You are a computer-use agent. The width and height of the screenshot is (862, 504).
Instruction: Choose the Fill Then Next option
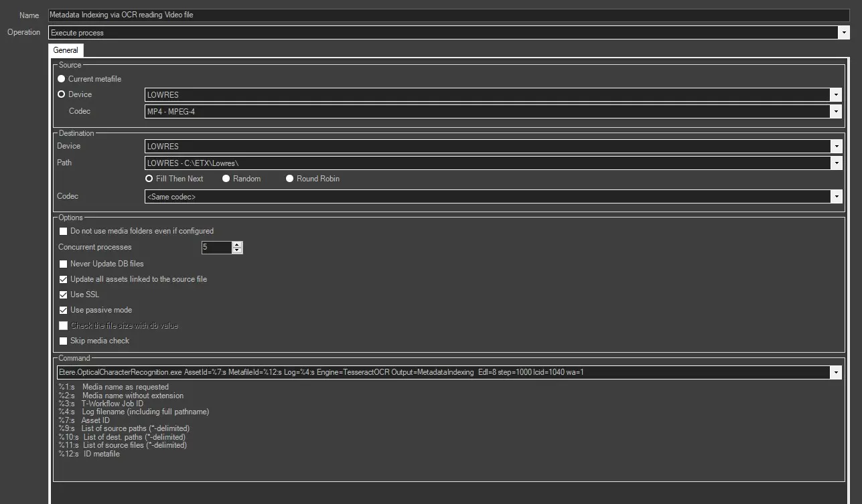click(150, 179)
